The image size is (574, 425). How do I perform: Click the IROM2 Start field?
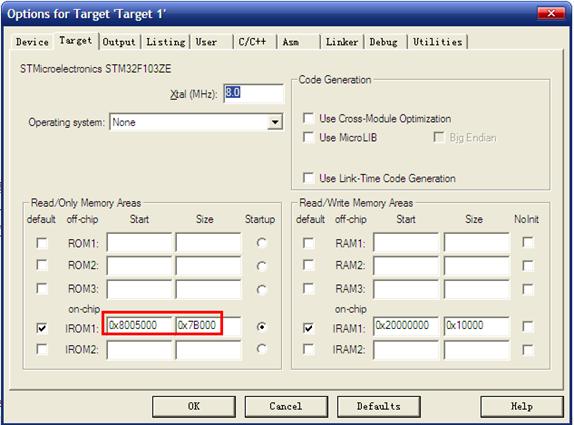click(x=139, y=350)
